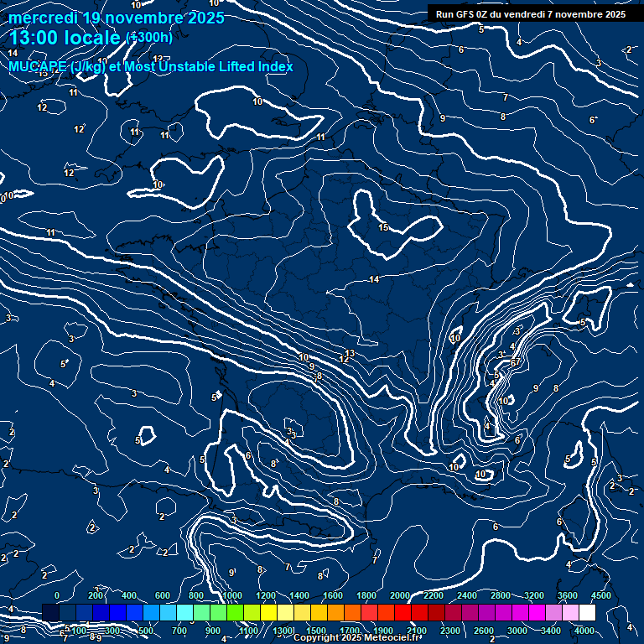The width and height of the screenshot is (644, 644).
Task: Select the '2800' legend value
Action: 501,595
